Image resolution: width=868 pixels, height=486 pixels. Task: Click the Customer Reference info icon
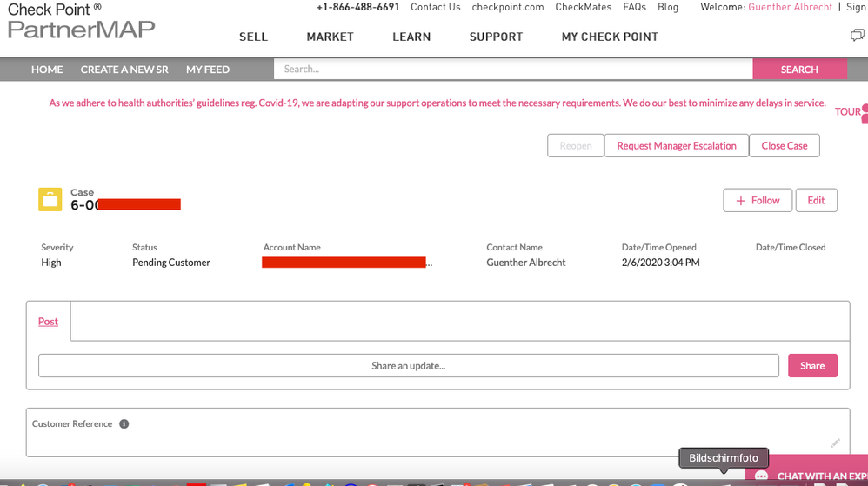pos(124,424)
